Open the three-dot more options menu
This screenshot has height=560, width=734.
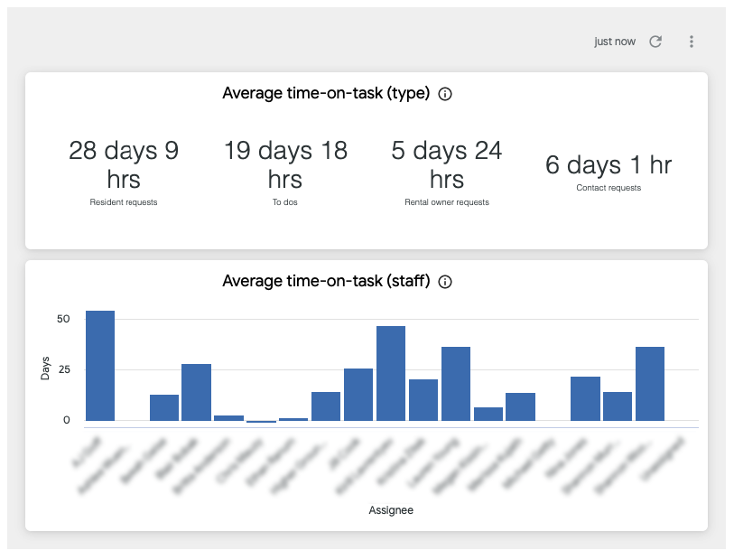coord(691,42)
